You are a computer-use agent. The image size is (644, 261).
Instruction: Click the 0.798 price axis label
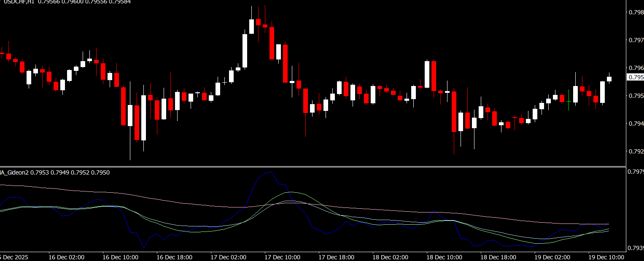pos(636,12)
